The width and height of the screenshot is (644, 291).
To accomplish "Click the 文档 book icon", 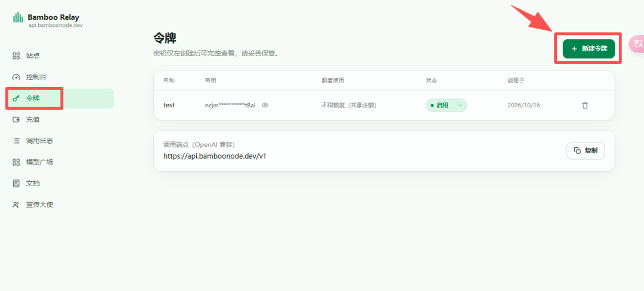I will tap(16, 184).
